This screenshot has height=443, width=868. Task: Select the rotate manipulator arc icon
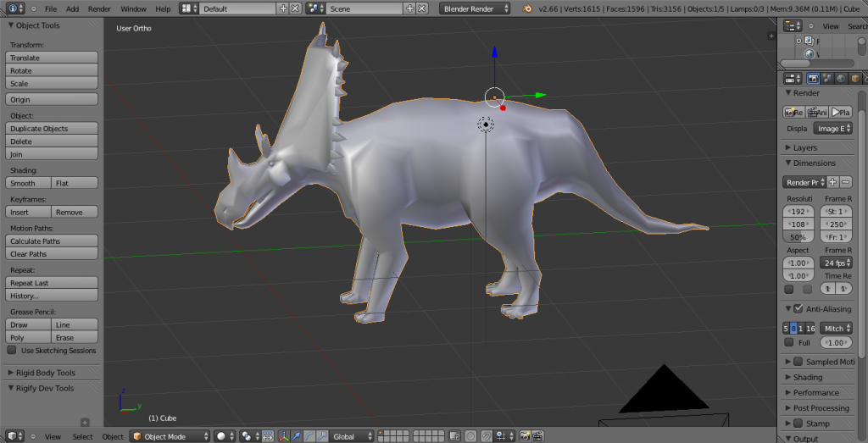coord(309,437)
